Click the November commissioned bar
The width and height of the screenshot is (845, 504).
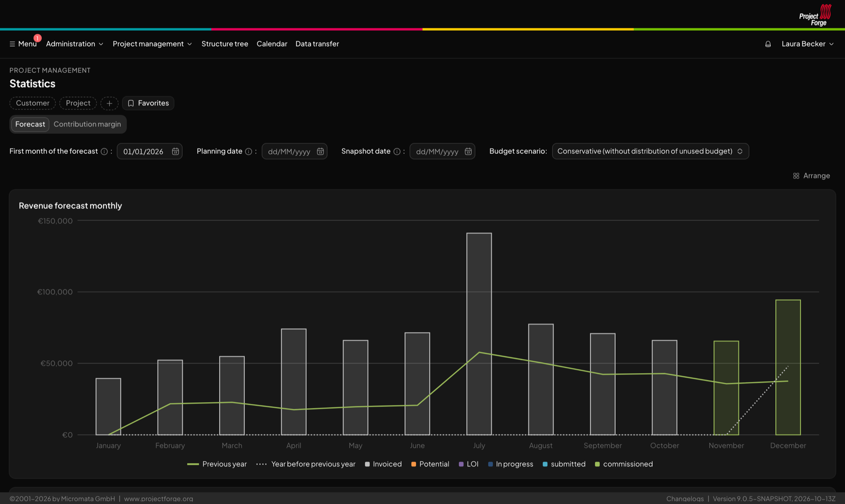tap(726, 388)
